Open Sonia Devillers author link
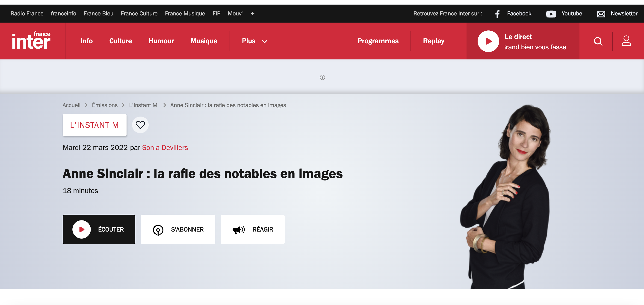 click(x=165, y=148)
